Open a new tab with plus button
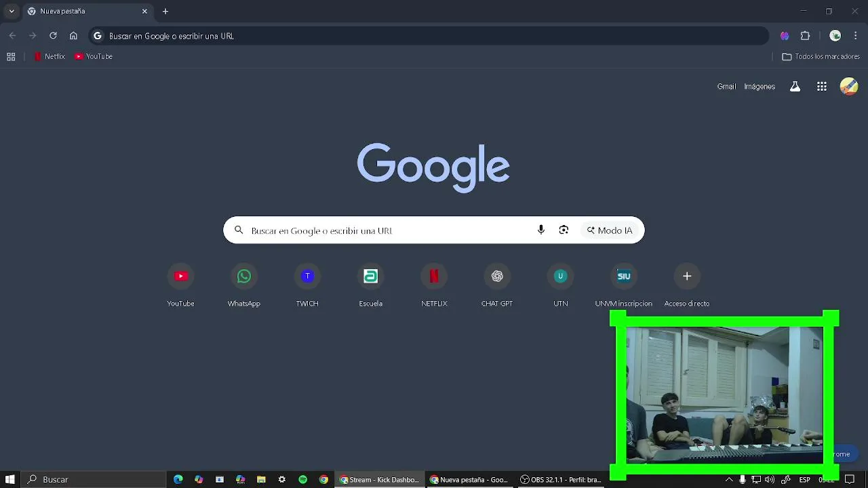The width and height of the screenshot is (868, 488). click(x=165, y=12)
